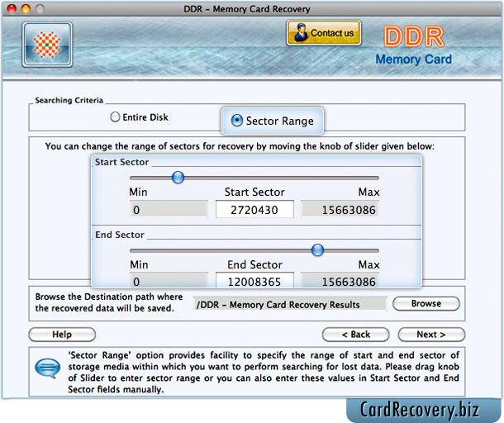Open Help

pyautogui.click(x=62, y=335)
